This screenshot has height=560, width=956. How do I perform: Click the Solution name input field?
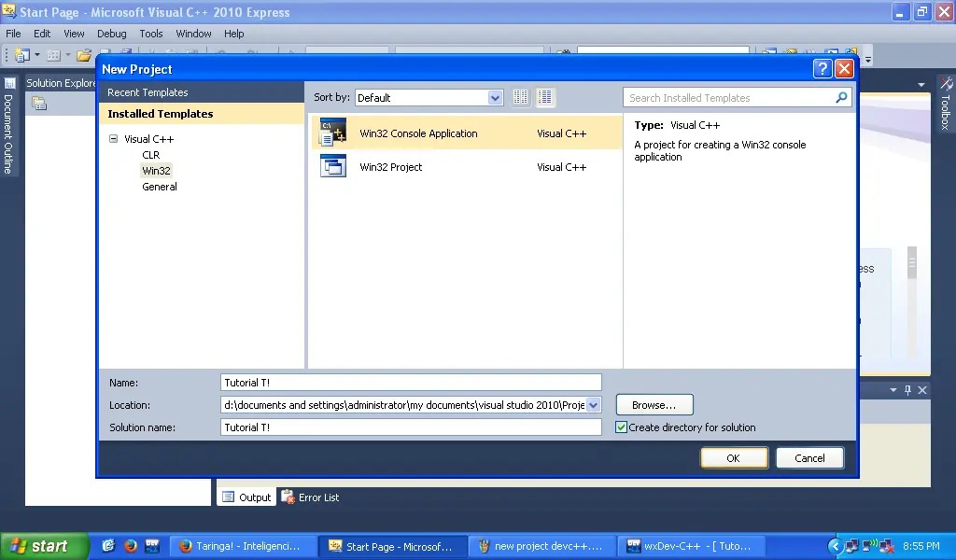click(x=411, y=427)
